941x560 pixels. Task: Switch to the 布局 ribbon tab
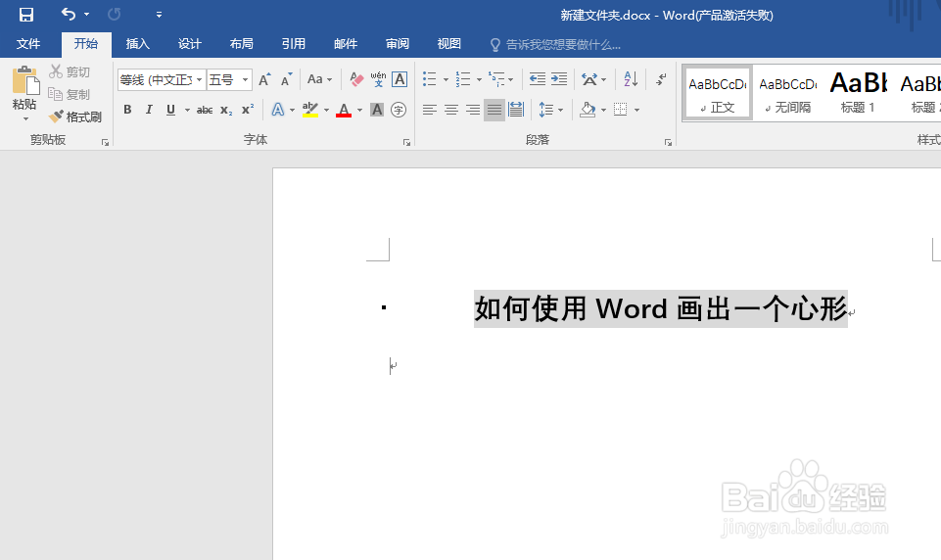(241, 44)
